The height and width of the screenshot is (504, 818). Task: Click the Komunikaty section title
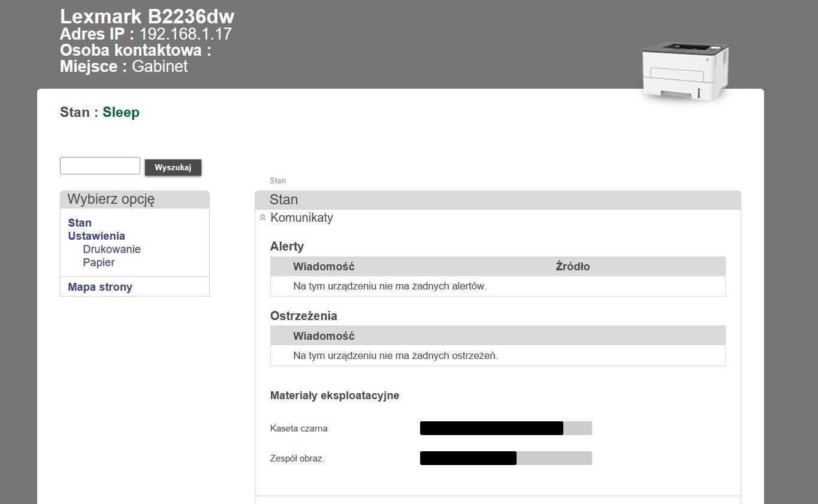click(301, 218)
